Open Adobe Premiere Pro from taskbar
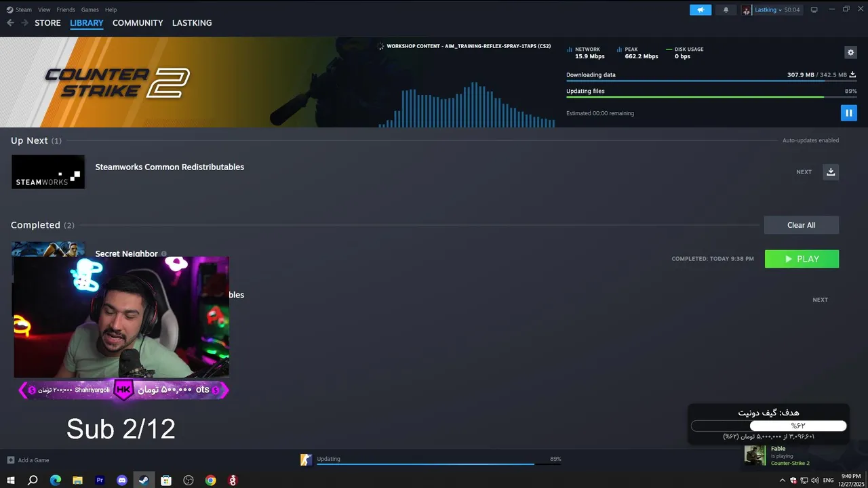The width and height of the screenshot is (868, 488). [x=100, y=481]
